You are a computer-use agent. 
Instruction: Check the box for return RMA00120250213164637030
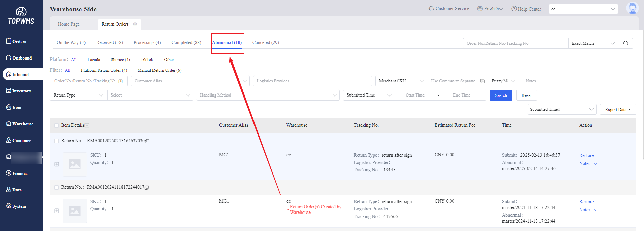(57, 141)
